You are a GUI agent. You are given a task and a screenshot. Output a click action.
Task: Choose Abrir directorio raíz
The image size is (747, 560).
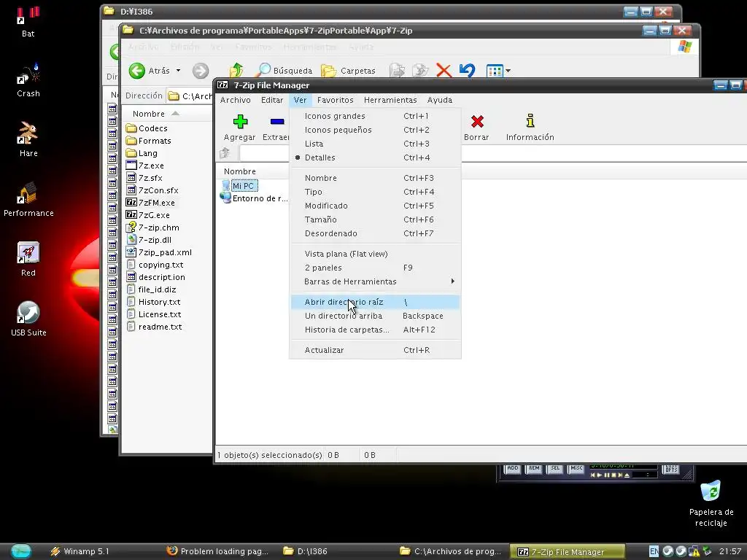click(x=376, y=302)
